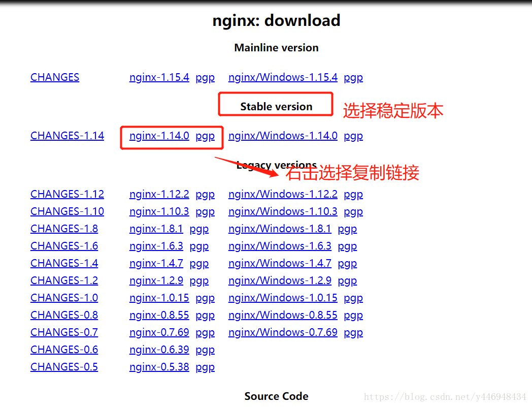The width and height of the screenshot is (532, 407).
Task: Open pgp signature for nginx-0.6.39
Action: coord(205,351)
